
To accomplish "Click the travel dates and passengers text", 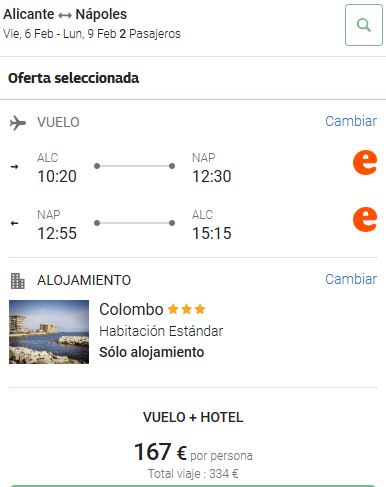I will pyautogui.click(x=92, y=34).
